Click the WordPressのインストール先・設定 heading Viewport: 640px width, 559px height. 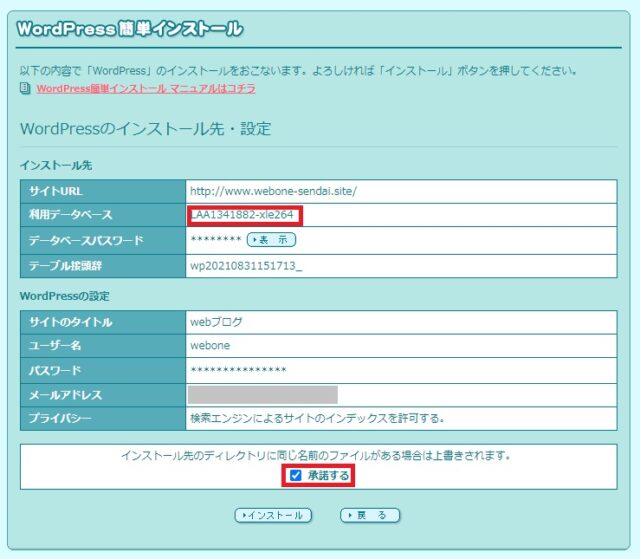pos(145,129)
